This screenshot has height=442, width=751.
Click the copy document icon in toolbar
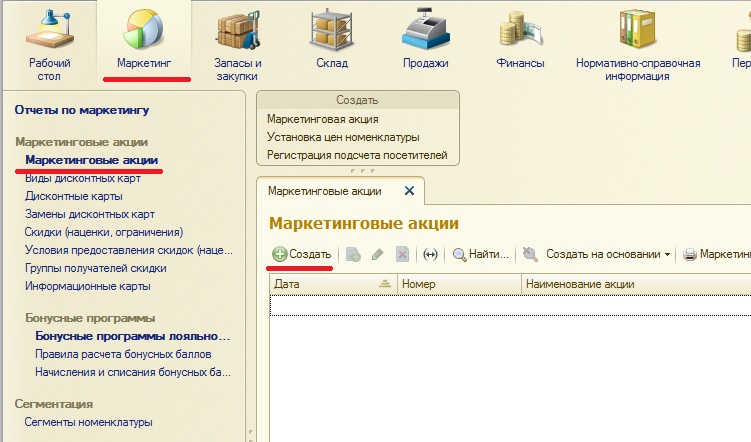(354, 255)
